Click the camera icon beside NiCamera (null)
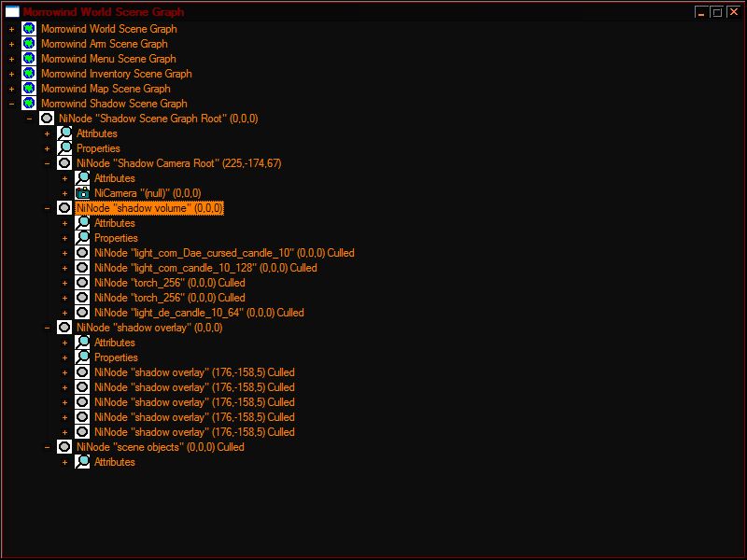This screenshot has height=560, width=747. coord(82,193)
